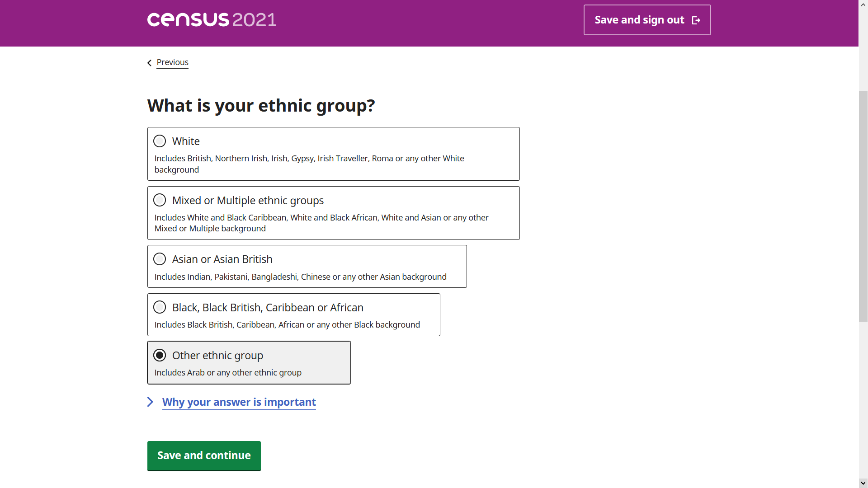Image resolution: width=868 pixels, height=488 pixels.
Task: Click the Includes Arab description text
Action: (228, 372)
